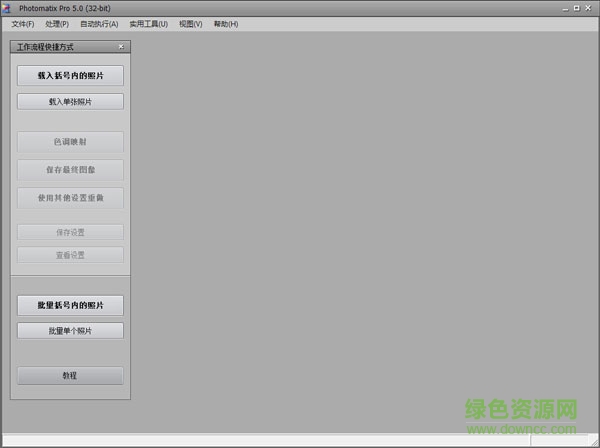Click the 保存设置 button

70,232
